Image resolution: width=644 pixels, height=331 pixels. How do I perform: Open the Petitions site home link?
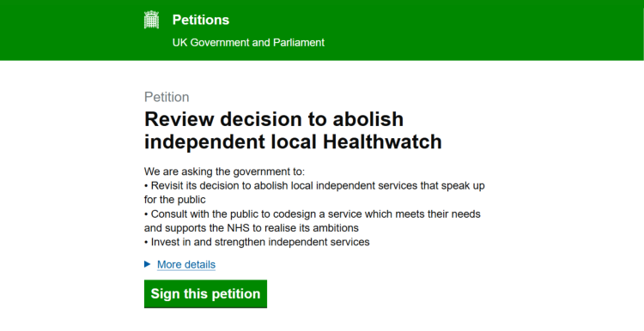point(201,20)
